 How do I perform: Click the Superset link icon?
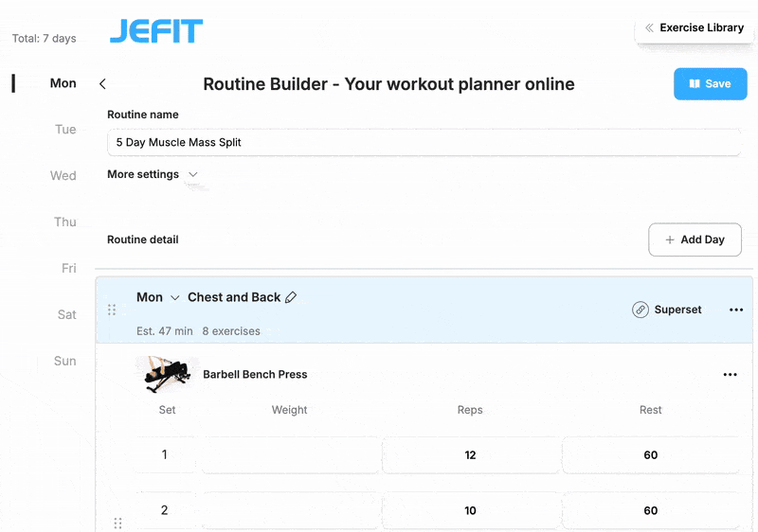click(641, 310)
